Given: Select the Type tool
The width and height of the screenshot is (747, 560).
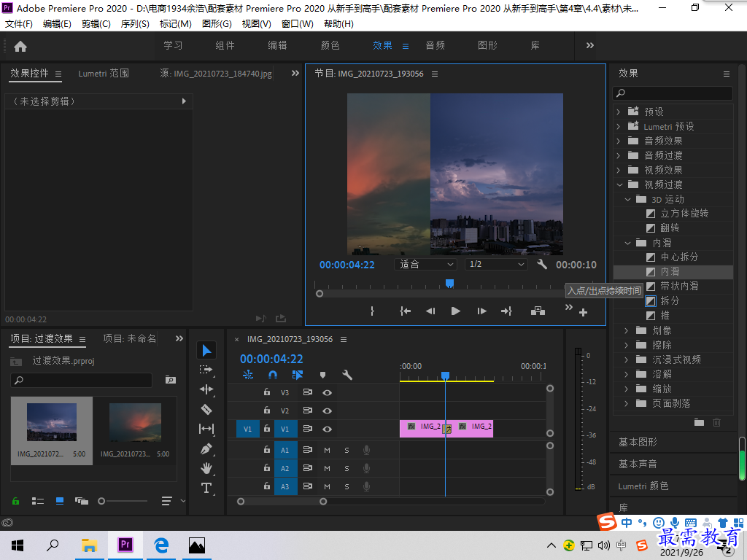Looking at the screenshot, I should pos(206,488).
